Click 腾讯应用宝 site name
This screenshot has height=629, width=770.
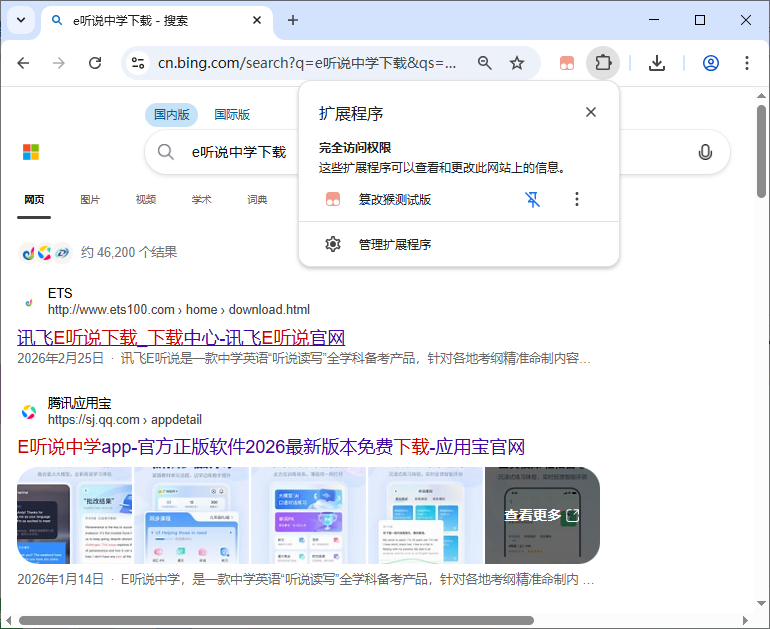click(80, 403)
